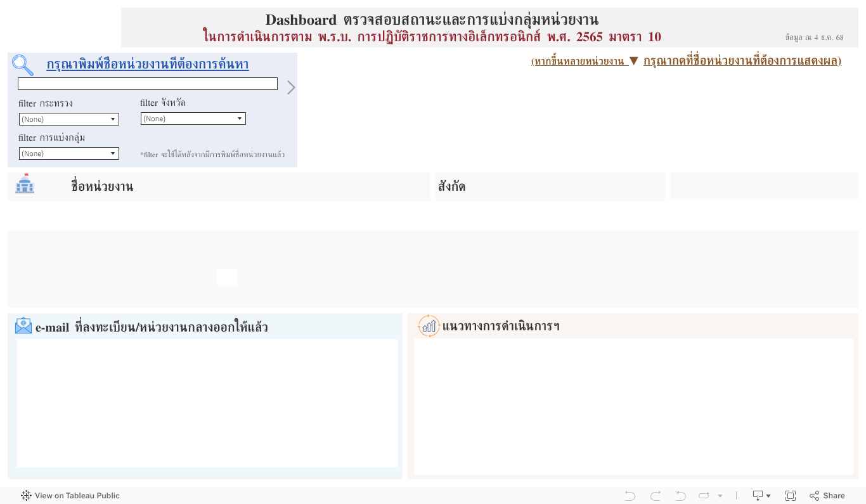Image resolution: width=866 pixels, height=504 pixels.
Task: Click the orange compass icon beside แนวทางการดำเนินการฯ
Action: [428, 326]
